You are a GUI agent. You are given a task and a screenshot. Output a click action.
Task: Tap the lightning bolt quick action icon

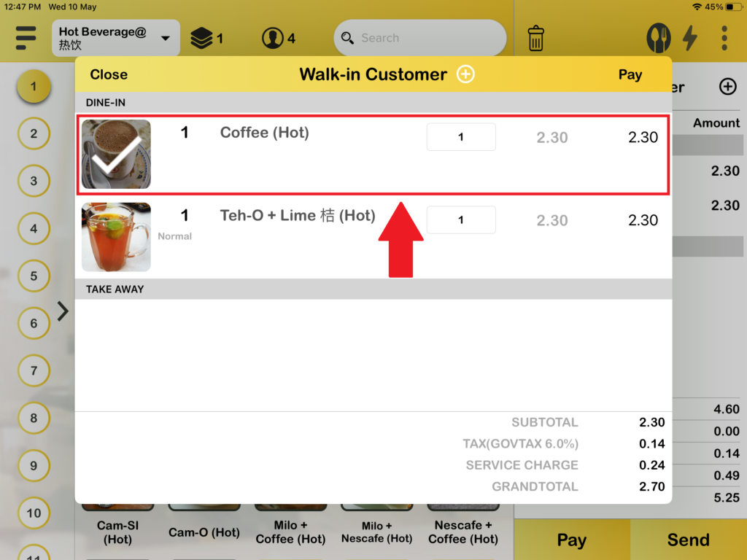(x=689, y=38)
